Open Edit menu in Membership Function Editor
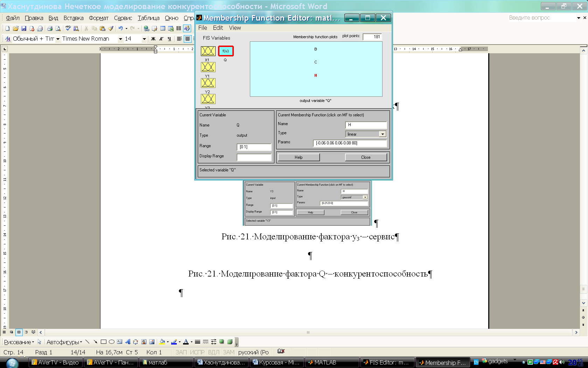The height and width of the screenshot is (368, 588). click(218, 28)
